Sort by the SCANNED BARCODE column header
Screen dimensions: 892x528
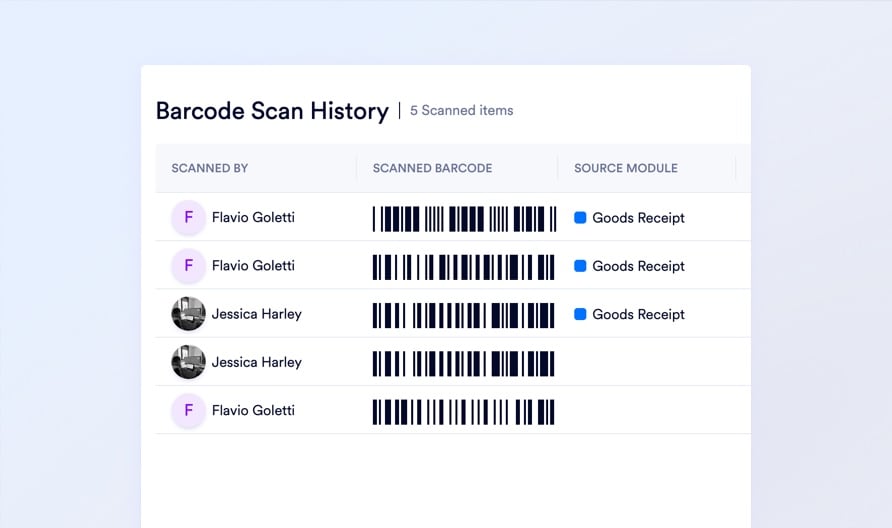(432, 168)
